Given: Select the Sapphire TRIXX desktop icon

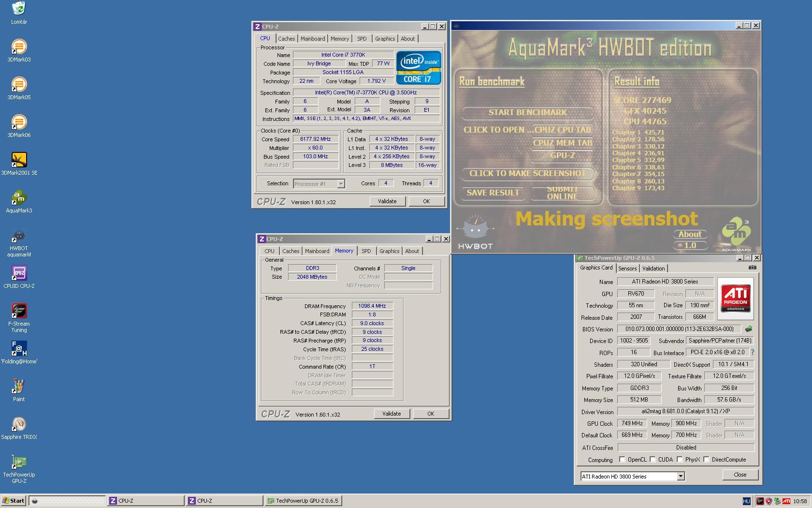Looking at the screenshot, I should pos(19,428).
